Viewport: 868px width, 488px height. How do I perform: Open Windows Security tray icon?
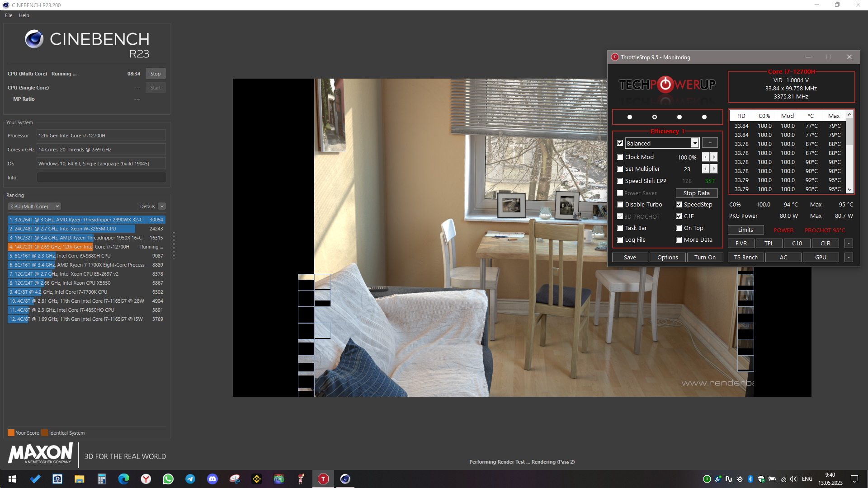[x=761, y=479]
